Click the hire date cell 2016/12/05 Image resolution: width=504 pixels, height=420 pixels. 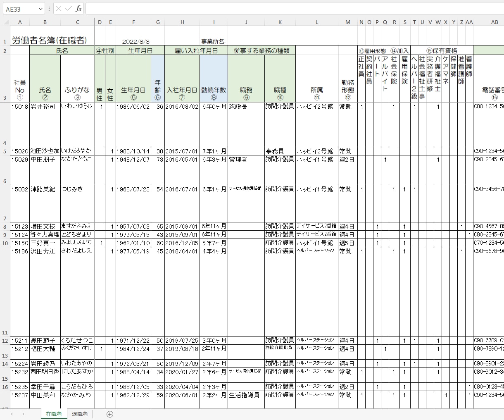tap(182, 243)
